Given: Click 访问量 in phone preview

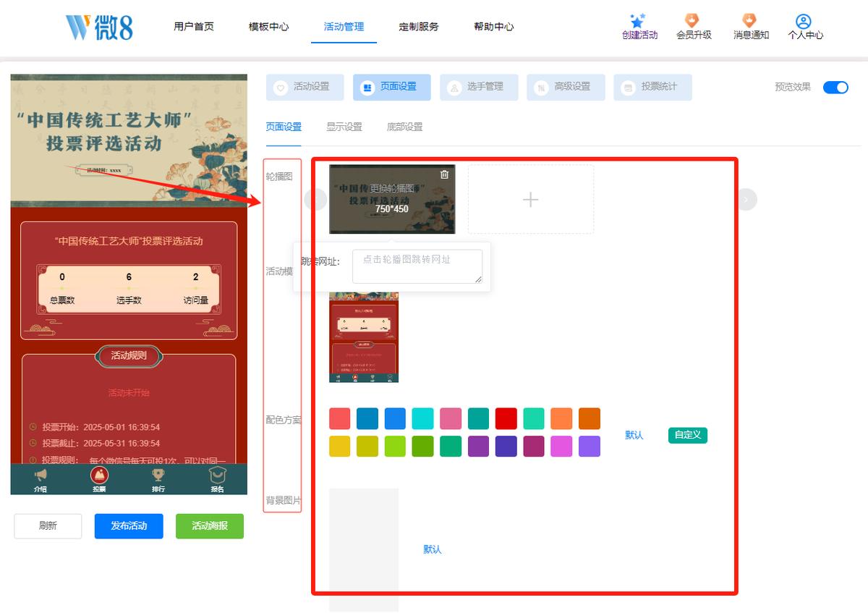Looking at the screenshot, I should pyautogui.click(x=195, y=300).
